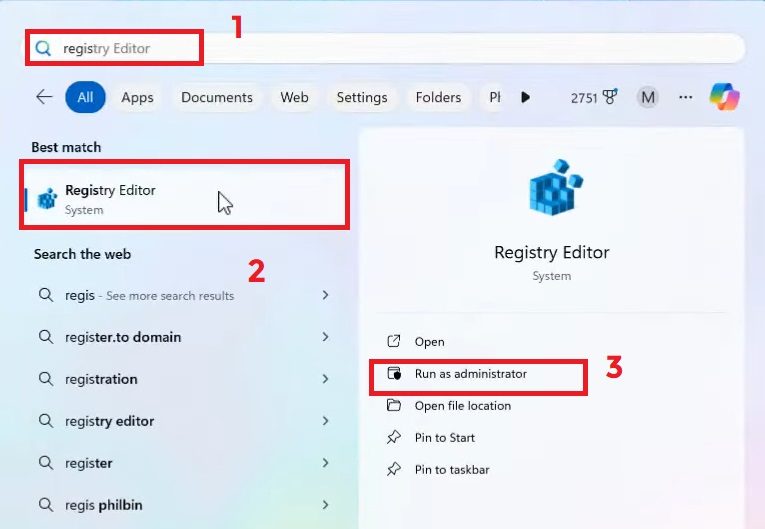The height and width of the screenshot is (529, 765).
Task: Click the search icon beside regis philbin
Action: click(46, 504)
